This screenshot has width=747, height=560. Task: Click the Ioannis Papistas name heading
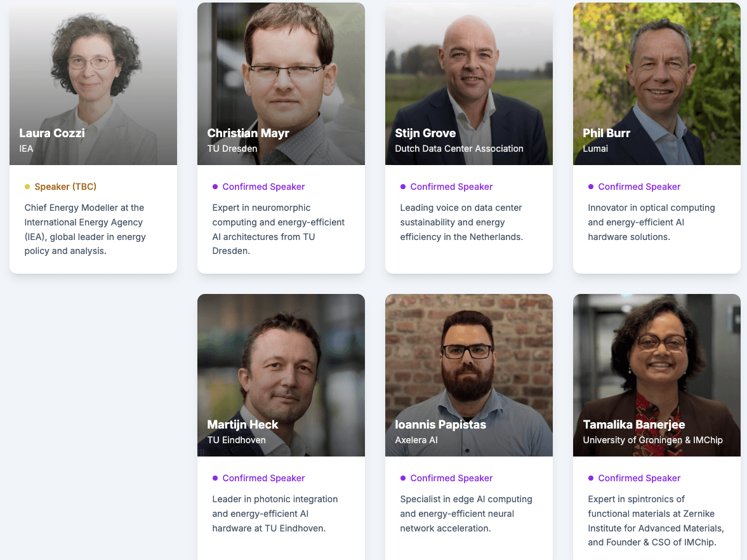tap(440, 425)
